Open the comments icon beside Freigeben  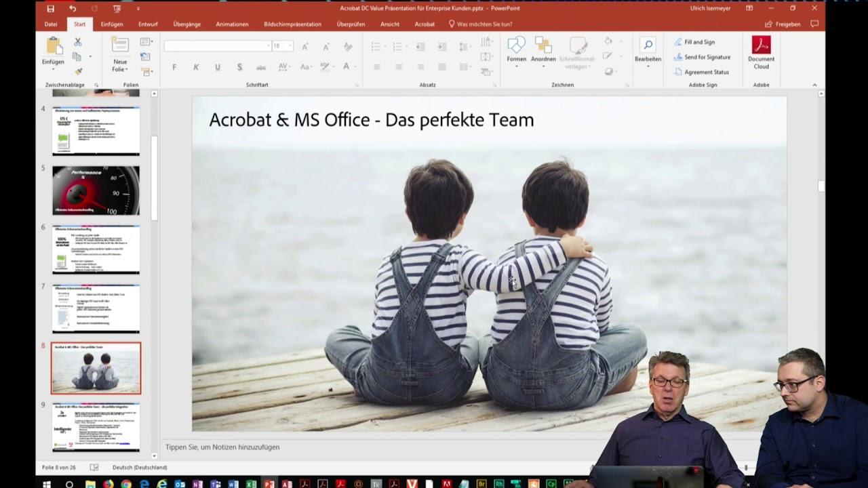coord(814,24)
